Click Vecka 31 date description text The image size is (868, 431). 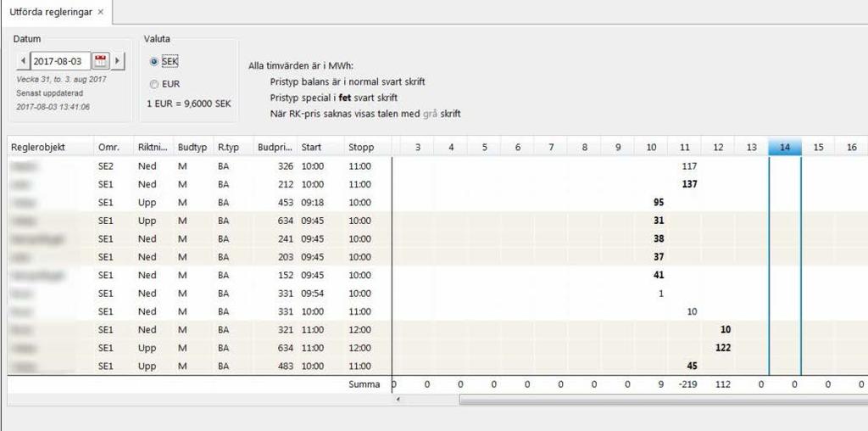point(61,79)
